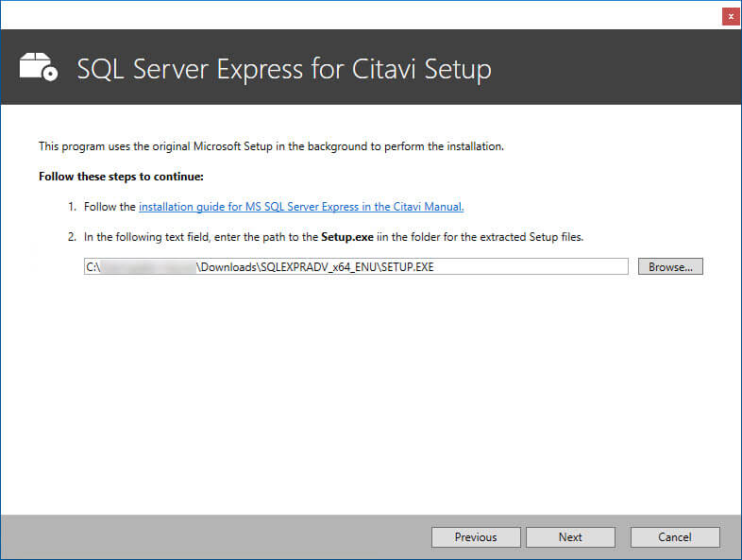Image resolution: width=742 pixels, height=560 pixels.
Task: Click the step number 2 list marker
Action: tap(72, 237)
